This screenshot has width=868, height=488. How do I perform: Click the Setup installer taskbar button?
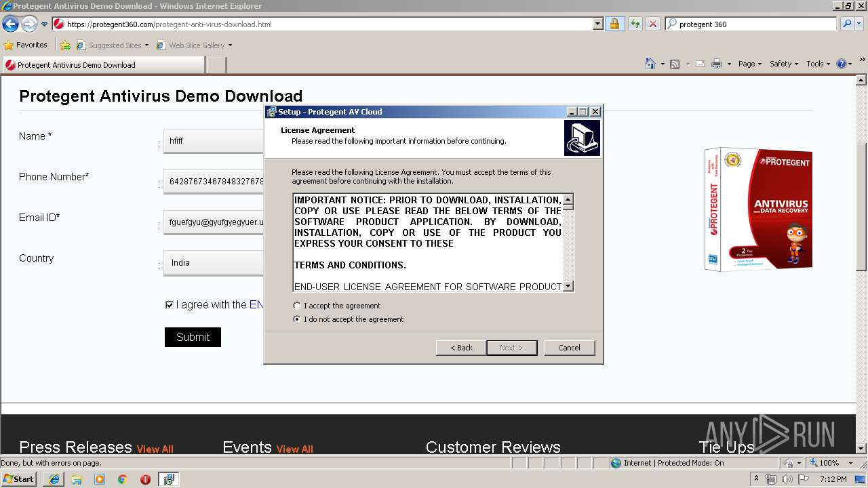(168, 479)
